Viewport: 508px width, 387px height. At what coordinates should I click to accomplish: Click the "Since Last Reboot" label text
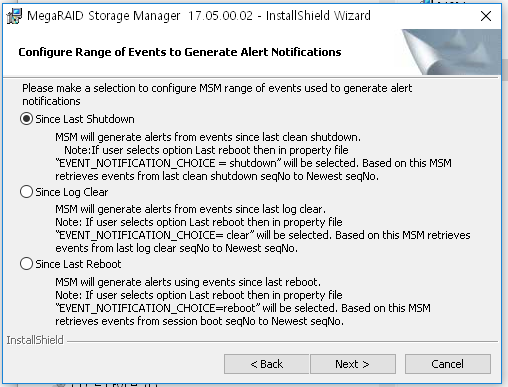78,264
